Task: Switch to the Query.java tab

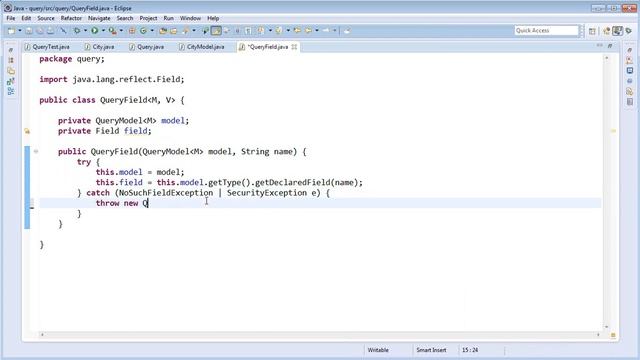Action: coord(147,47)
